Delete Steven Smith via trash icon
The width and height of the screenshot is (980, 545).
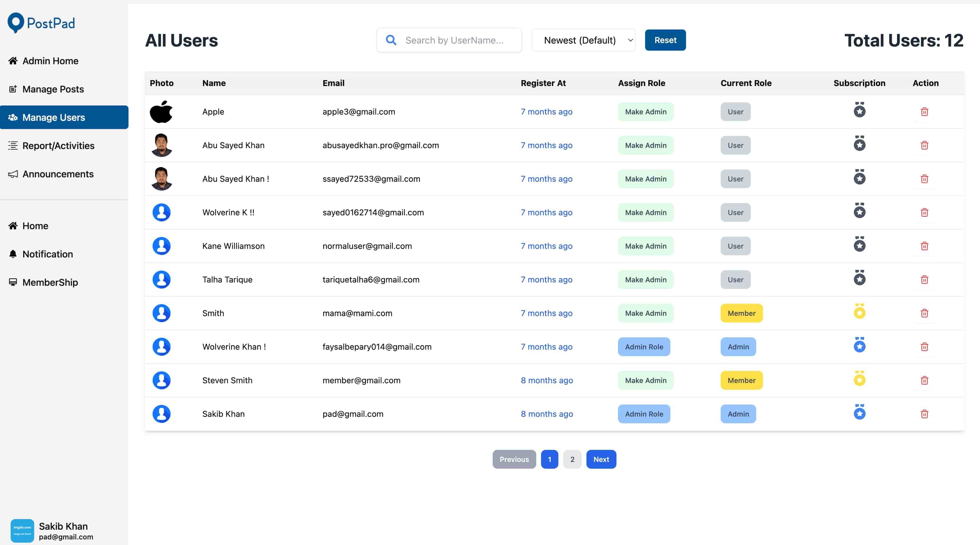click(x=924, y=380)
